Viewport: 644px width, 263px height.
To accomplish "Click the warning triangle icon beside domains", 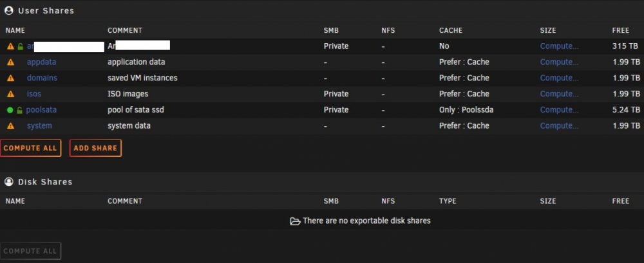I will tap(11, 78).
